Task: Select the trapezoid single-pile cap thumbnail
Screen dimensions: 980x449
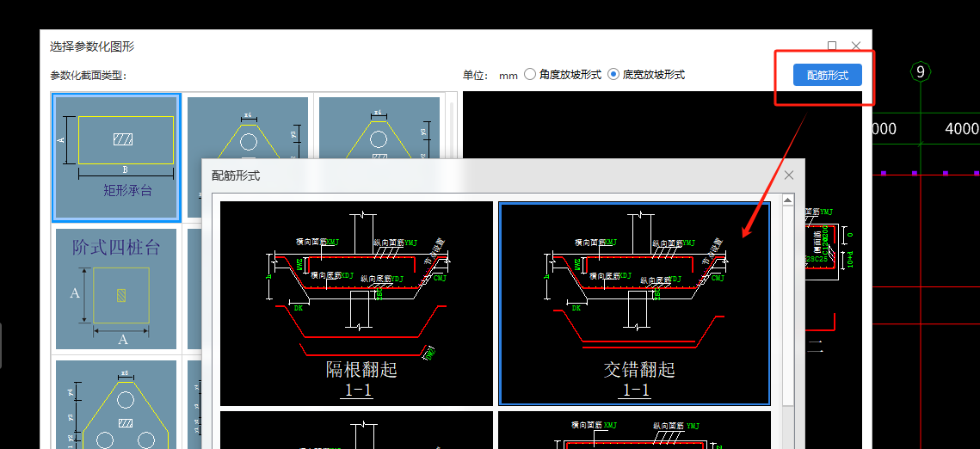Action: (x=248, y=128)
